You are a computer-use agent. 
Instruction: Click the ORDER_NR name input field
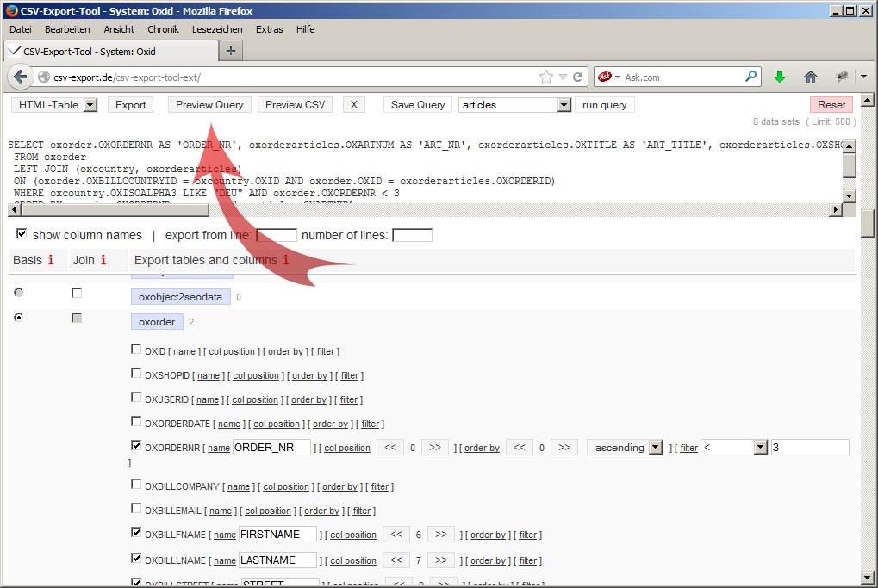(x=271, y=447)
